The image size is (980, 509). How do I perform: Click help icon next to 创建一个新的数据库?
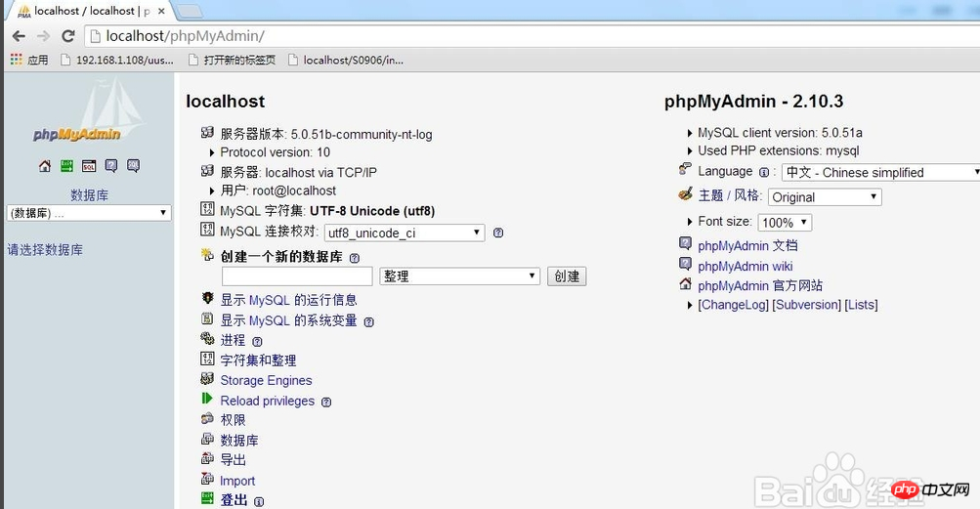355,258
